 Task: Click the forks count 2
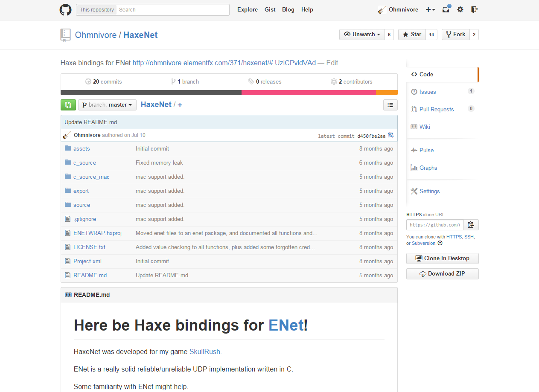coord(474,35)
